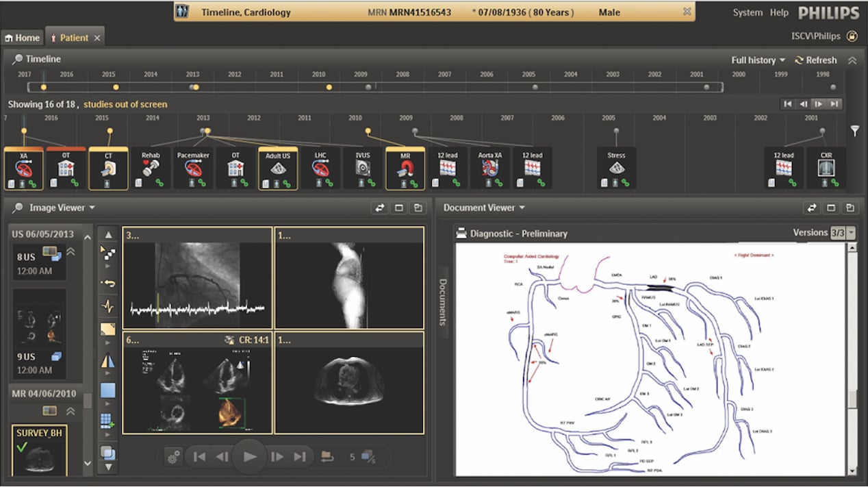
Task: Click the Refresh button
Action: coord(816,60)
